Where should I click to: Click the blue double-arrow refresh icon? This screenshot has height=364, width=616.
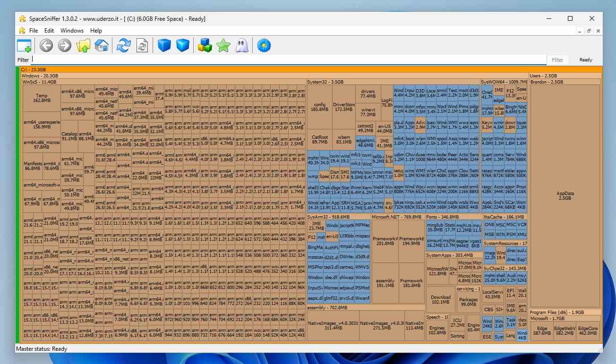(x=123, y=45)
